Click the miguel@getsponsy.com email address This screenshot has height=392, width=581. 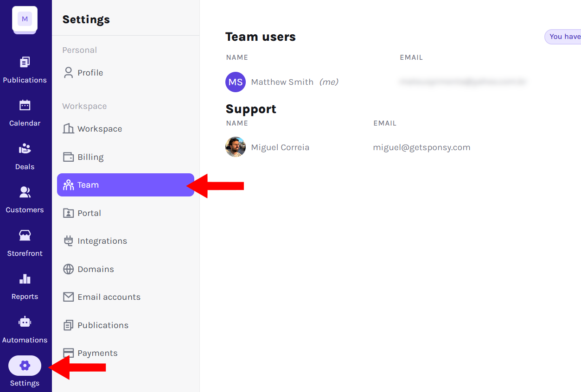click(422, 147)
